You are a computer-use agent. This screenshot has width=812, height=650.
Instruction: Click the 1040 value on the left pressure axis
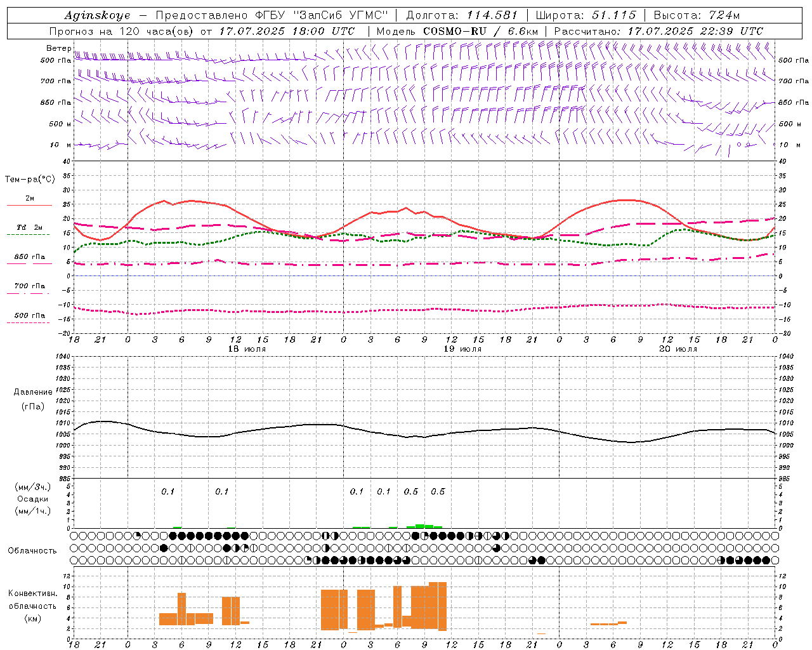(x=62, y=357)
